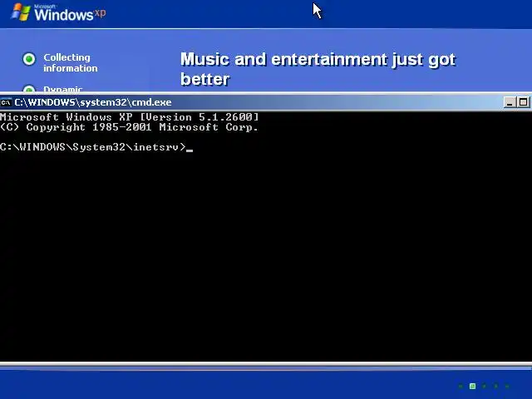Click the cmd.exe title bar text
This screenshot has height=399, width=532.
[x=93, y=102]
